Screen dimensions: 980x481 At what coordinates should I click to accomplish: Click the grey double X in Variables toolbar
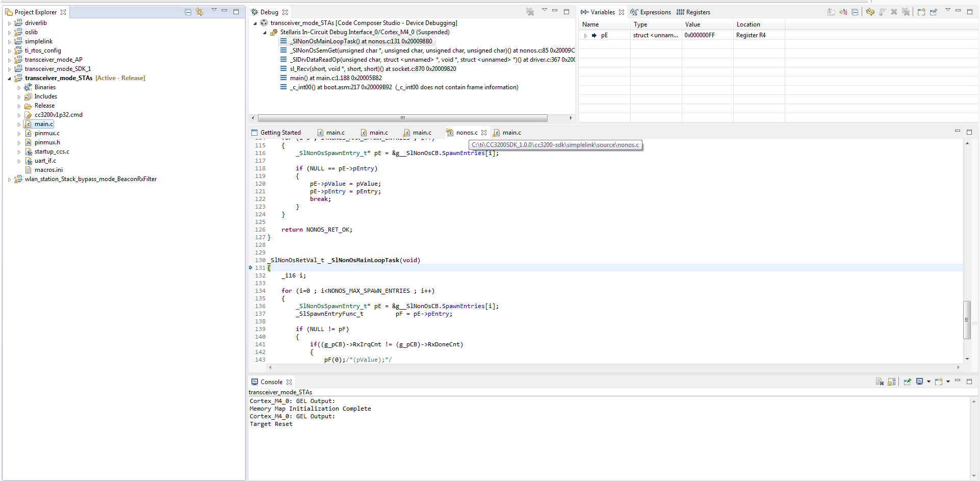click(906, 12)
